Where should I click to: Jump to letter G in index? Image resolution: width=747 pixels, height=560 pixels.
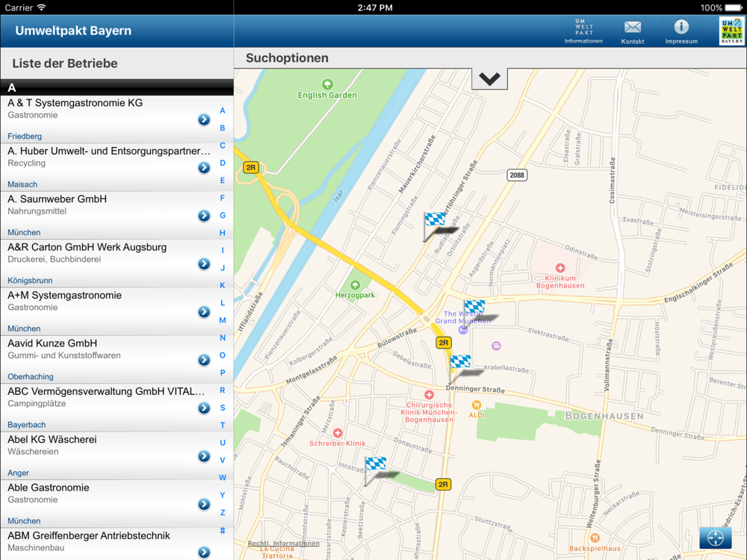223,215
